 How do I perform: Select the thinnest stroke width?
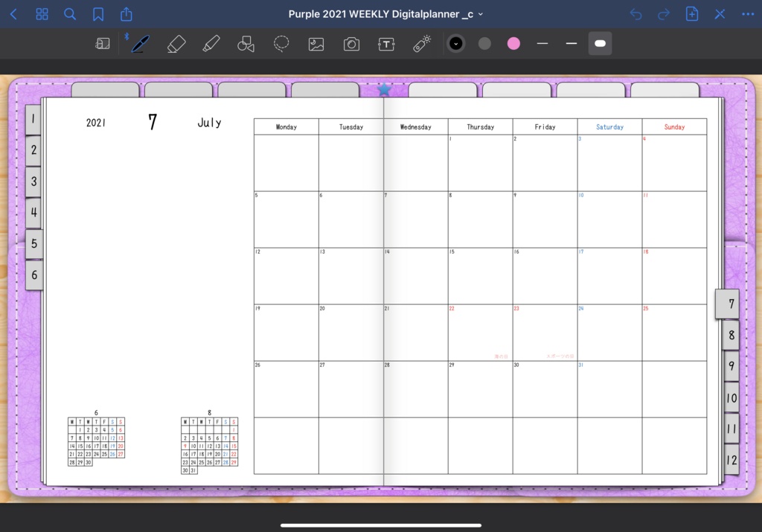[x=542, y=44]
